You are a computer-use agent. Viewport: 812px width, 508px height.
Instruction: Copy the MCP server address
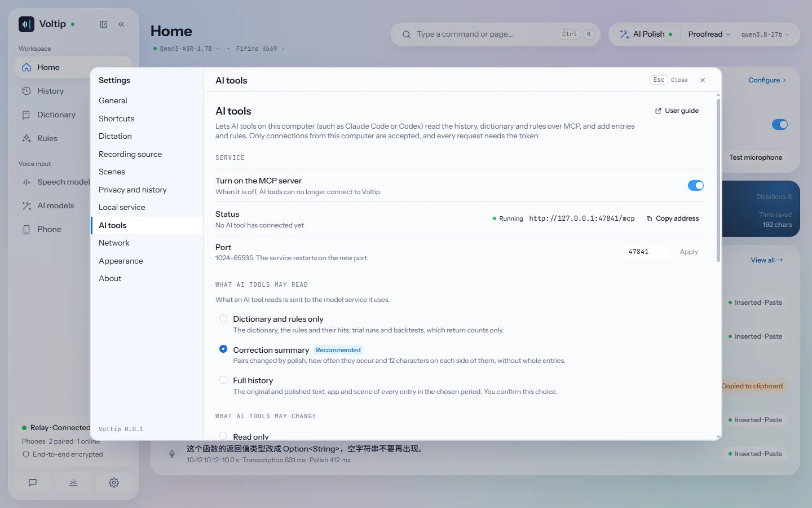click(672, 218)
